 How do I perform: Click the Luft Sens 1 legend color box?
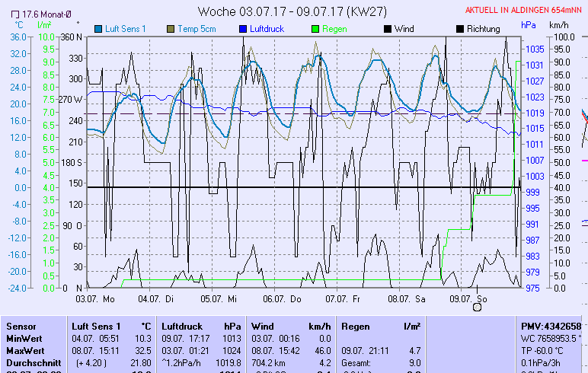pyautogui.click(x=99, y=29)
